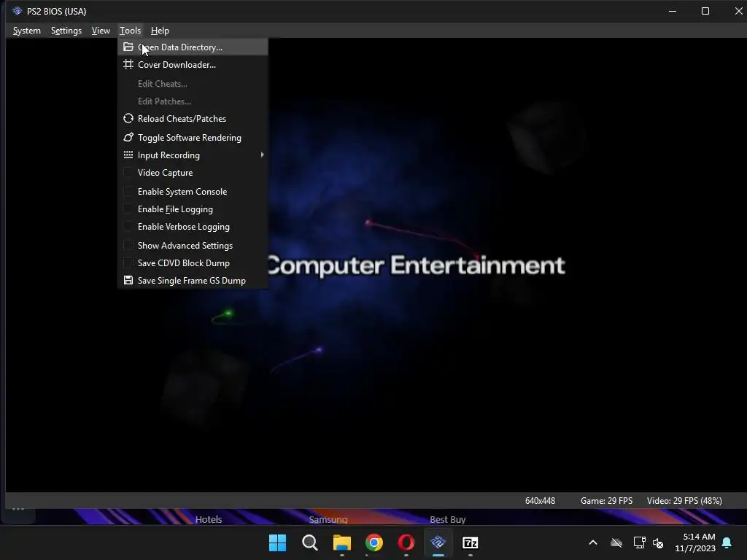Click the Cover Downloader icon
747x560 pixels.
(128, 64)
